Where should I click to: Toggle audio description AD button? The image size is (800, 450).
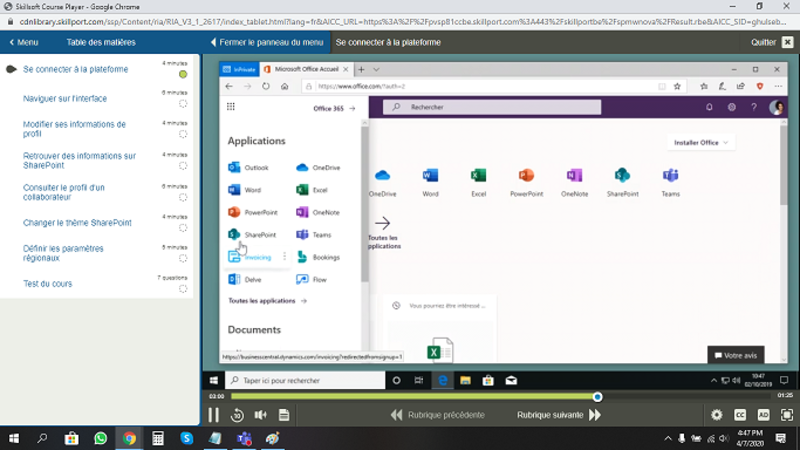tap(763, 415)
